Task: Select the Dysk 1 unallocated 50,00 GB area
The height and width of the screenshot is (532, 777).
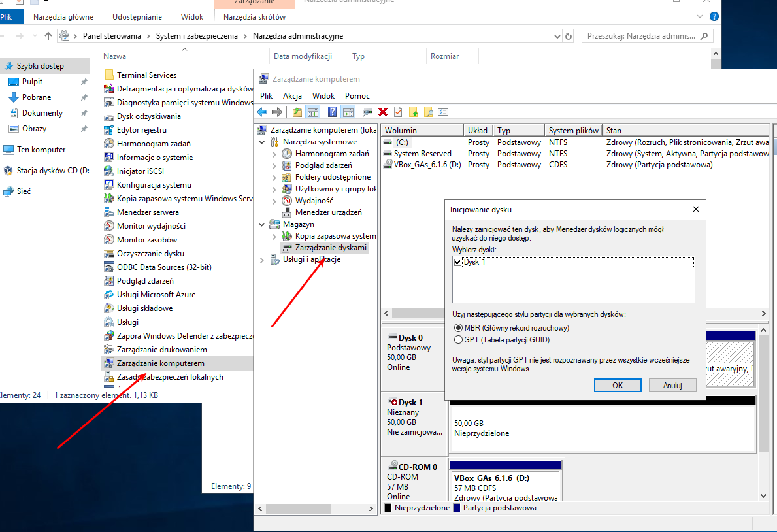Action: point(603,428)
